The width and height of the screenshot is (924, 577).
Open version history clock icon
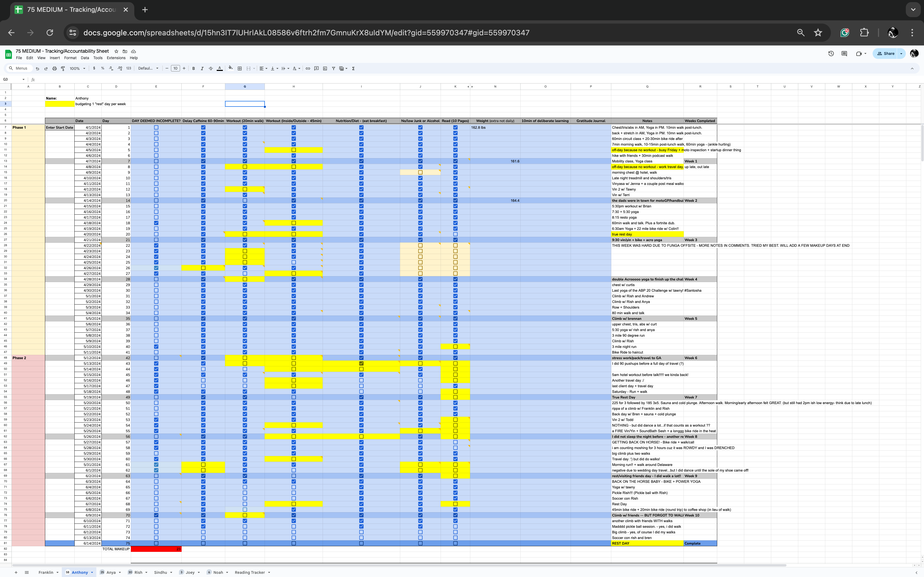click(x=831, y=54)
